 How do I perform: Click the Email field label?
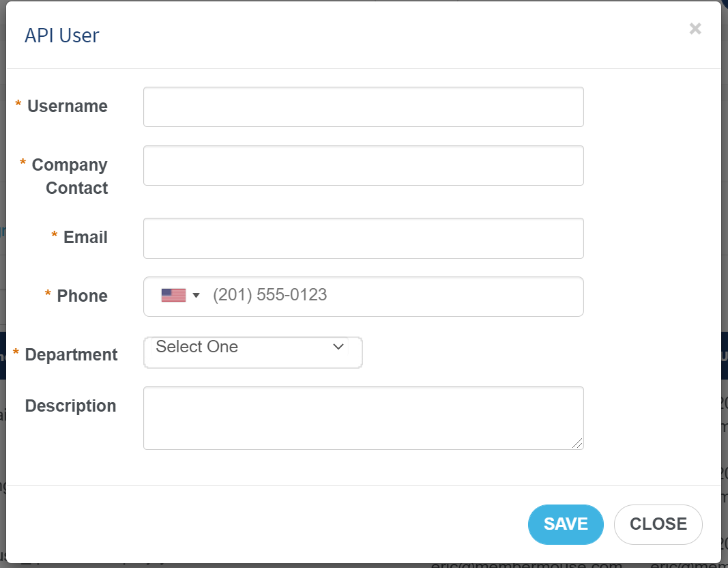(85, 238)
